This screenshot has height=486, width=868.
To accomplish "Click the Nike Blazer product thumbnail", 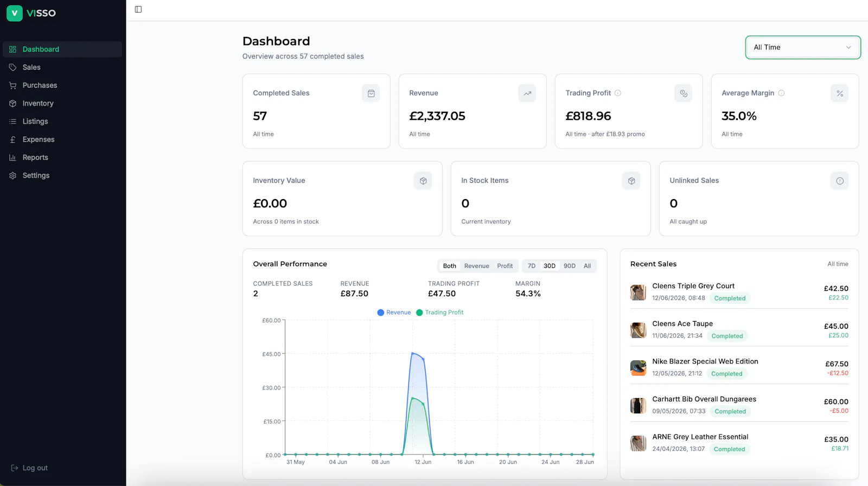I will point(638,368).
